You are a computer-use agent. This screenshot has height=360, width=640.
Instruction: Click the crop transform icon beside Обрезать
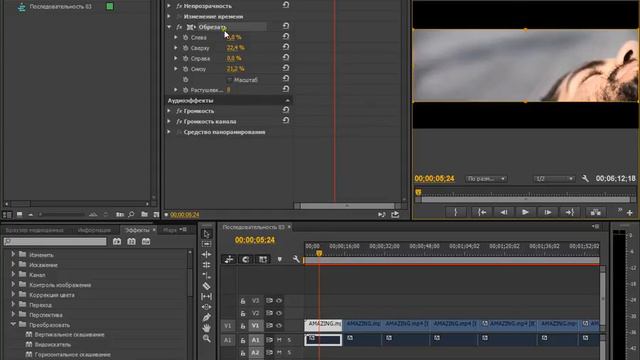[x=191, y=27]
